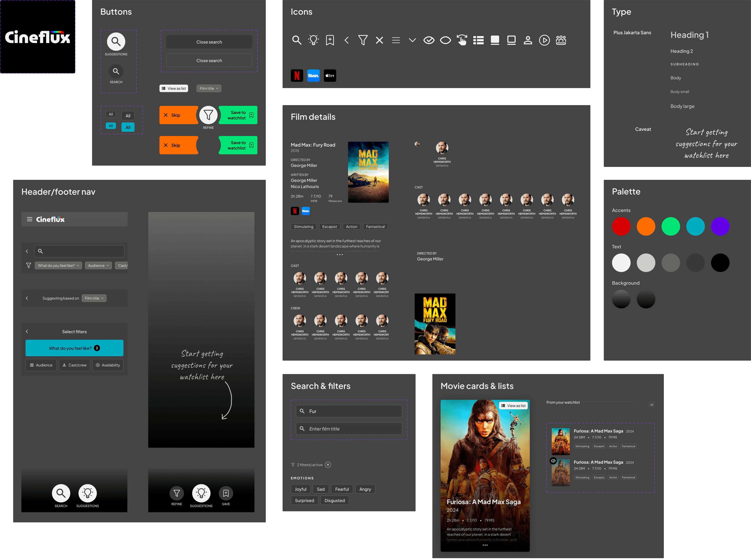This screenshot has height=560, width=751.
Task: Pick the green accent swatch
Action: (671, 226)
